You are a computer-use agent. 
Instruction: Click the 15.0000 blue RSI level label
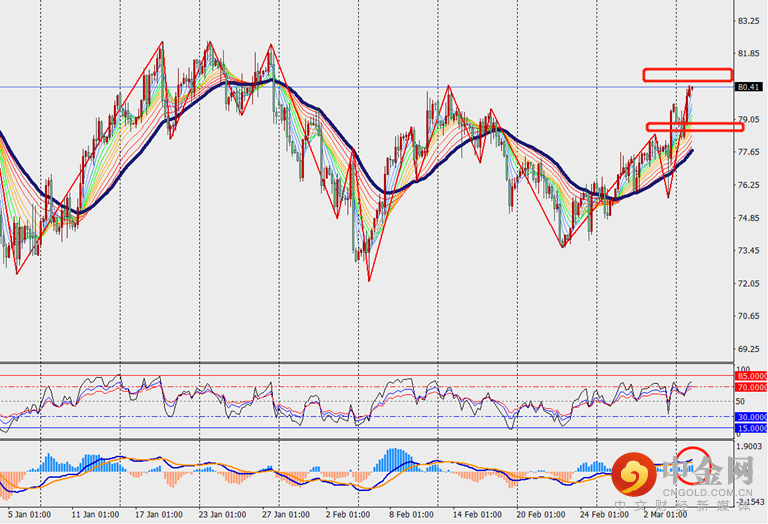(751, 428)
